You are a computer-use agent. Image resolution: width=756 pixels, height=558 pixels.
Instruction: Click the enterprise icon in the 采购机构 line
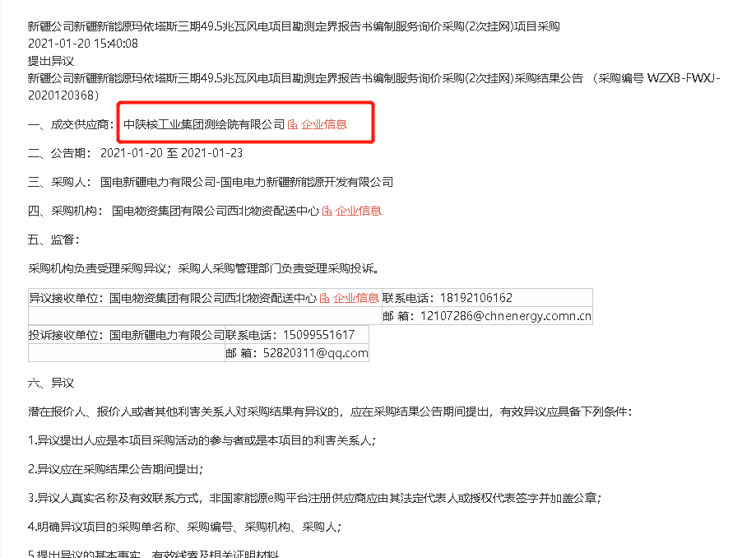327,212
